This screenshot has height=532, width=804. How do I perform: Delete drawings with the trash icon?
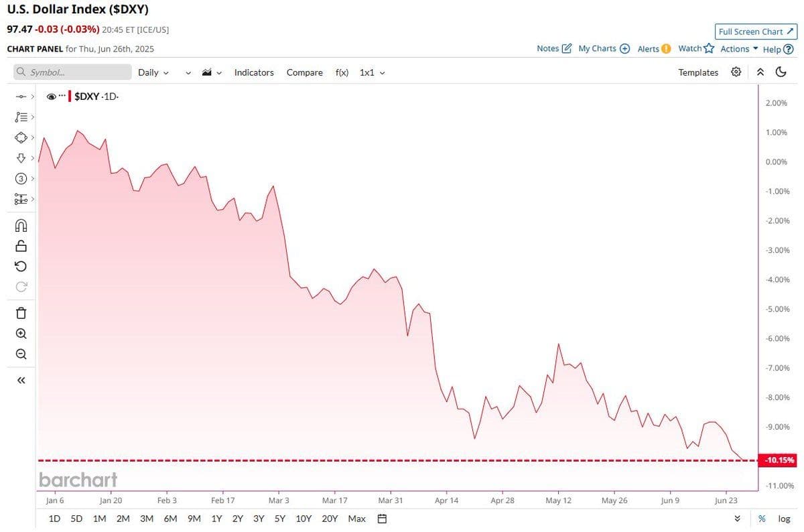coord(21,312)
